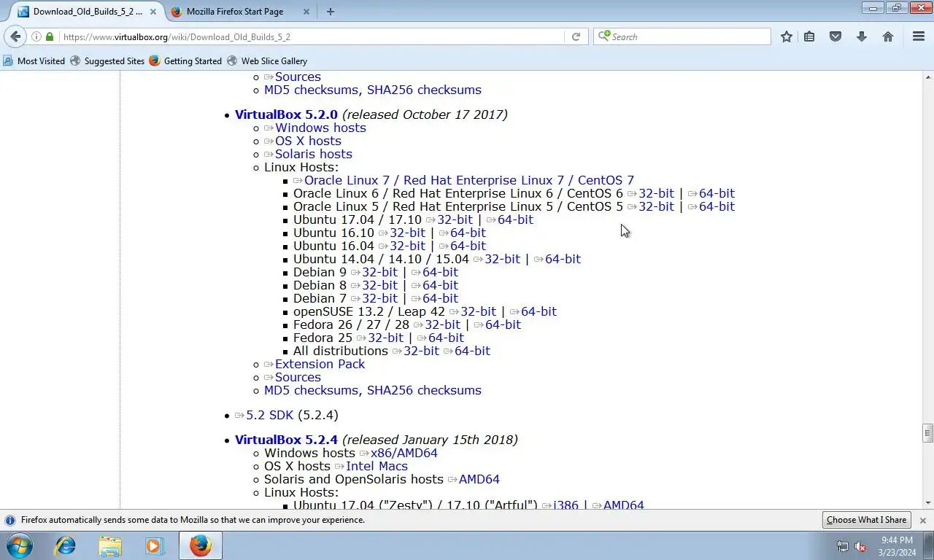This screenshot has height=560, width=934.
Task: Open the 5.2.0 MD5 checksums link
Action: coord(311,390)
